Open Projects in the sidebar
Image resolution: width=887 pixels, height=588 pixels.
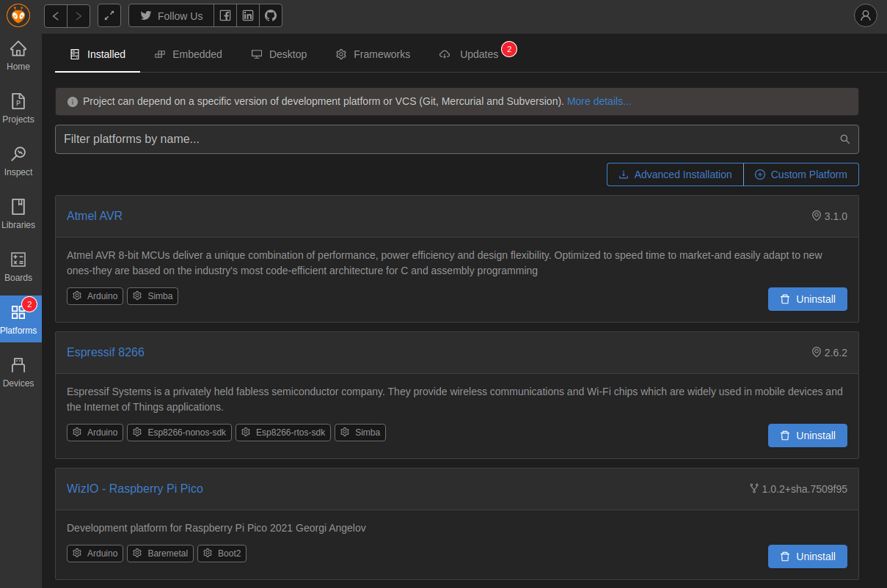pyautogui.click(x=18, y=109)
